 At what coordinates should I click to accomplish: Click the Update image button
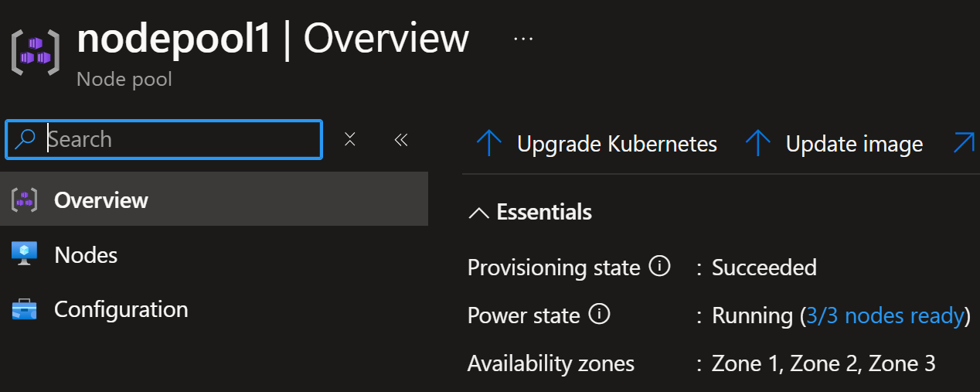point(834,144)
